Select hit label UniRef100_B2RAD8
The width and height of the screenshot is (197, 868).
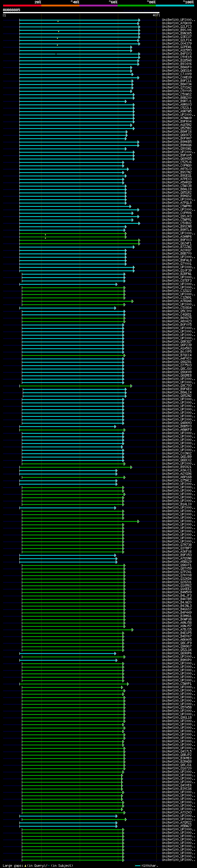[x=177, y=761]
